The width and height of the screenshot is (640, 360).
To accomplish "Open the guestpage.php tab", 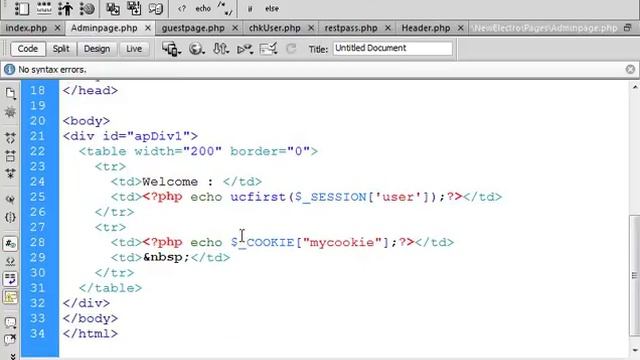I will tap(193, 28).
